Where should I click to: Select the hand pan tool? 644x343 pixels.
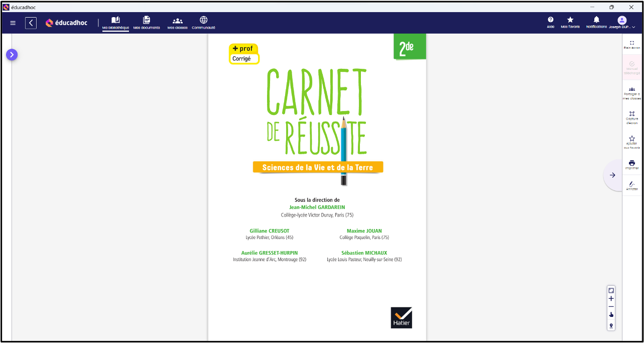pyautogui.click(x=611, y=315)
